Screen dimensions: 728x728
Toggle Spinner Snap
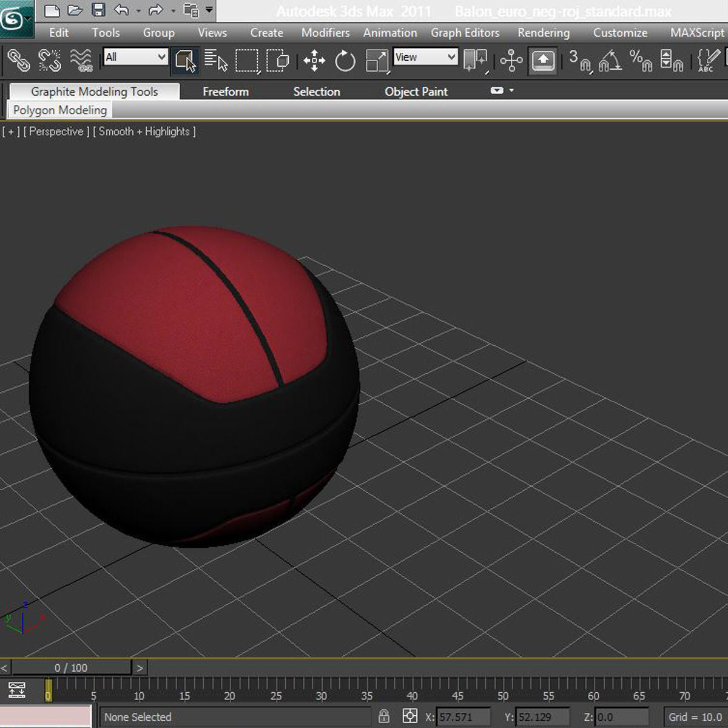[672, 61]
